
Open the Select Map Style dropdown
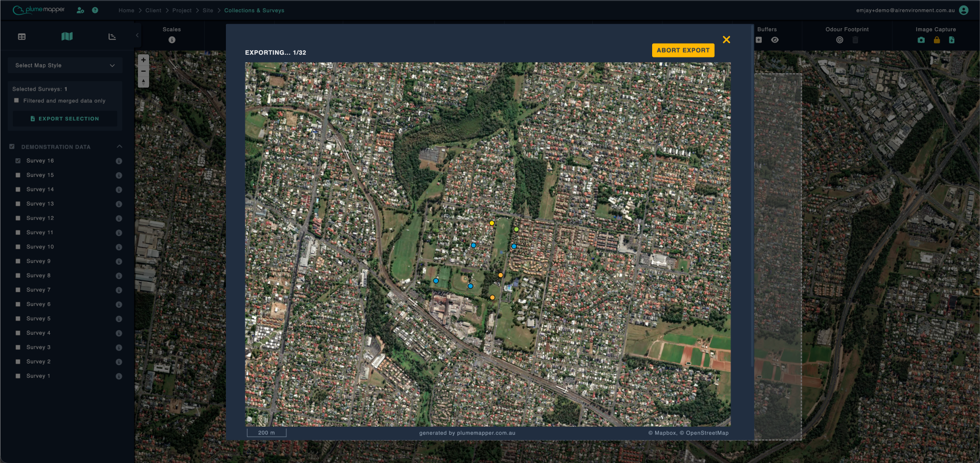click(65, 66)
